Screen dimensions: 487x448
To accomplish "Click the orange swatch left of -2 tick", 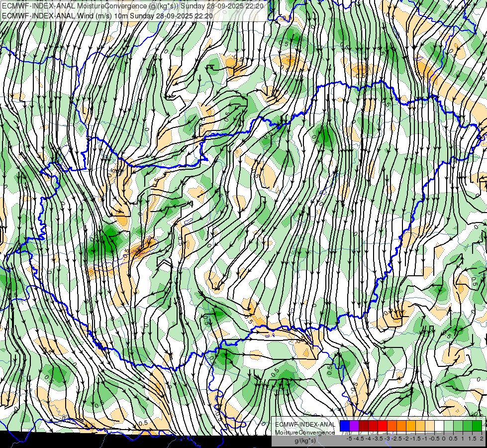I will (x=401, y=426).
